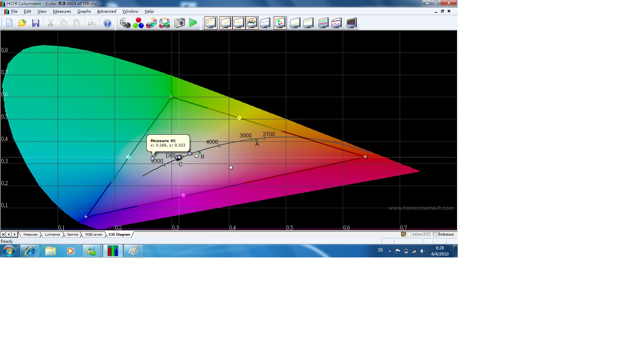Create a new document with New icon
The height and width of the screenshot is (362, 644).
click(x=9, y=23)
